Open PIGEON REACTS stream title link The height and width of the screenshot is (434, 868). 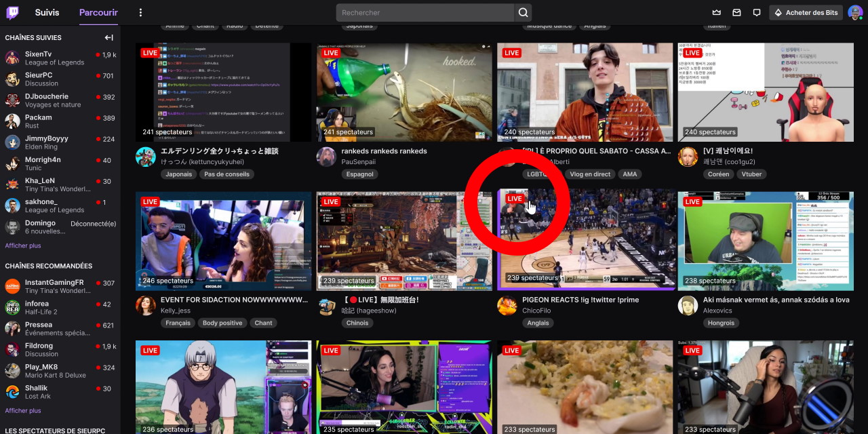(x=580, y=300)
